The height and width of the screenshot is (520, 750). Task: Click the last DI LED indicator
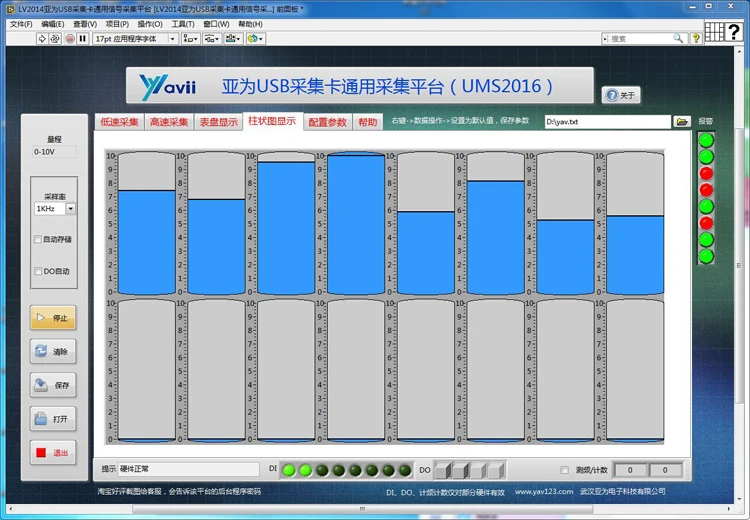tap(405, 470)
